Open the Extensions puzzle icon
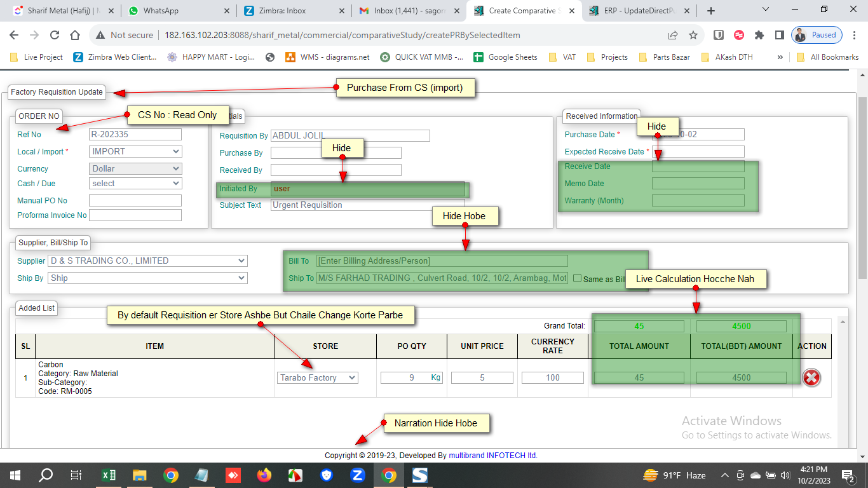The image size is (868, 488). (759, 36)
